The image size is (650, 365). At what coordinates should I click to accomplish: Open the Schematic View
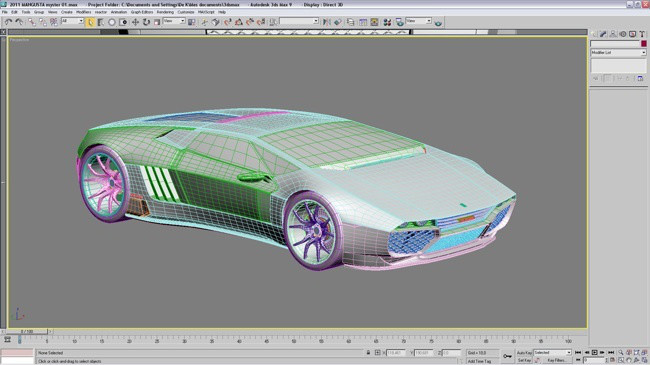tap(374, 22)
